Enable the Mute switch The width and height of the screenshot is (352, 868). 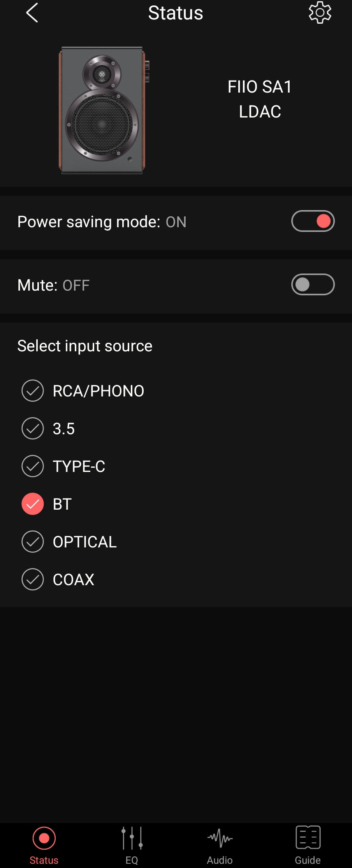313,284
